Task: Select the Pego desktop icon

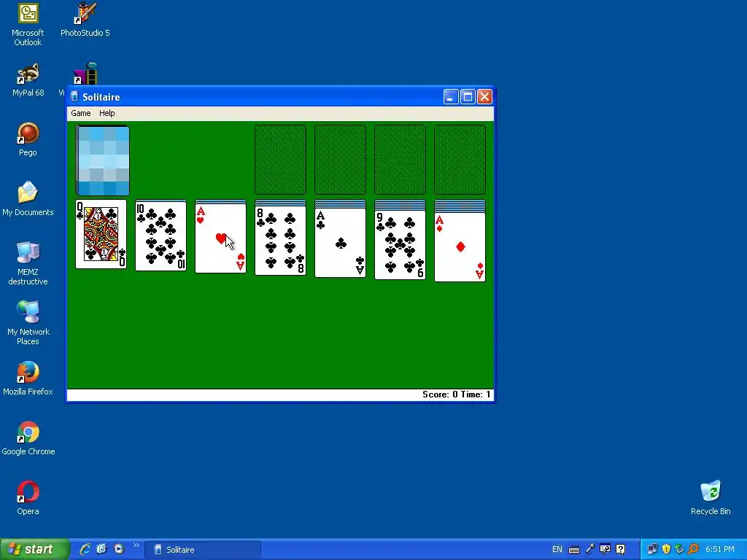Action: [x=28, y=139]
